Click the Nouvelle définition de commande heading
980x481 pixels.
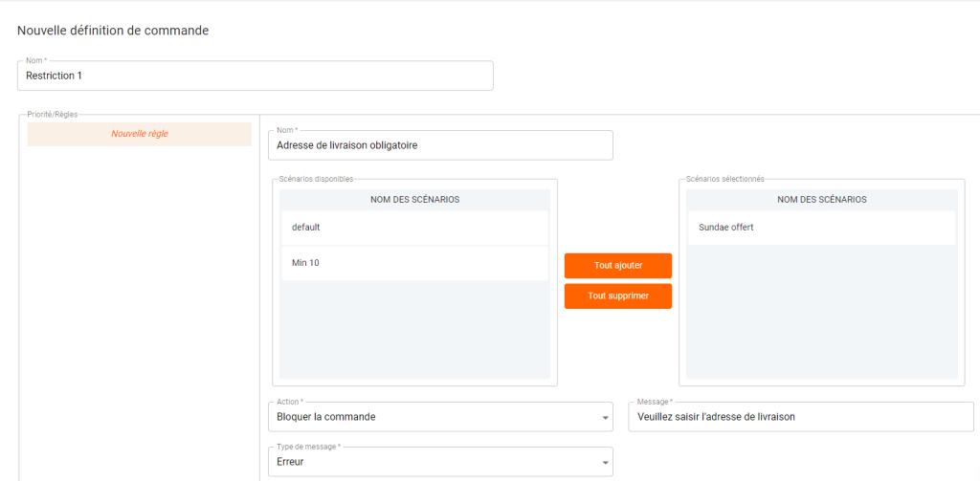click(113, 31)
